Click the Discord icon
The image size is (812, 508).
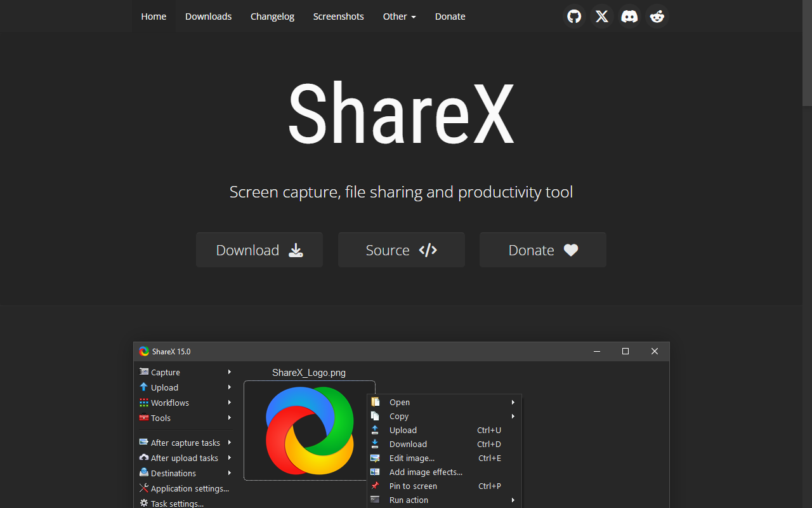pos(629,17)
